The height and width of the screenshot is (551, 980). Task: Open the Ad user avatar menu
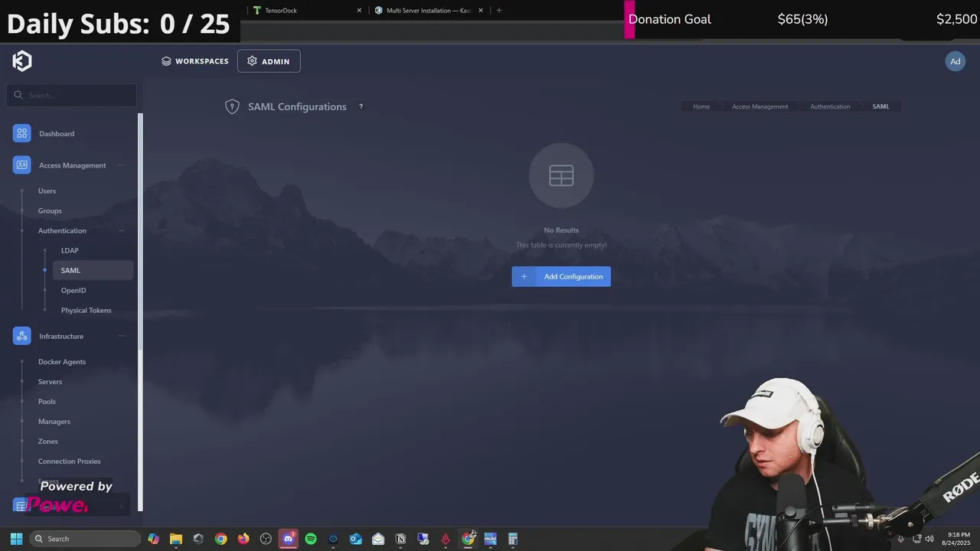click(955, 61)
